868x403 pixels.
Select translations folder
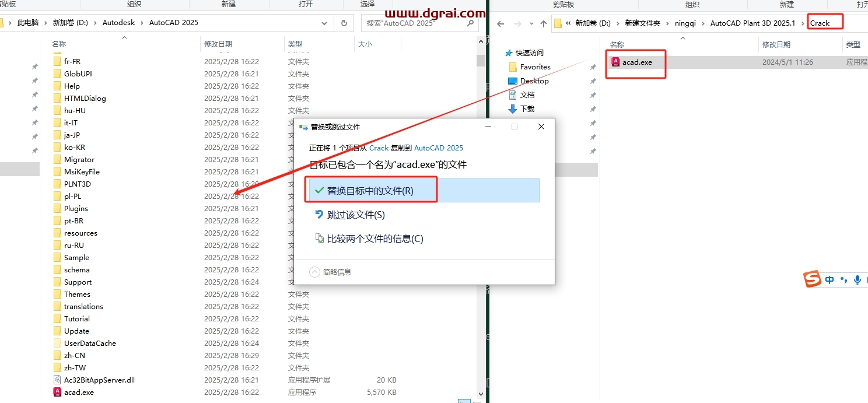point(83,306)
